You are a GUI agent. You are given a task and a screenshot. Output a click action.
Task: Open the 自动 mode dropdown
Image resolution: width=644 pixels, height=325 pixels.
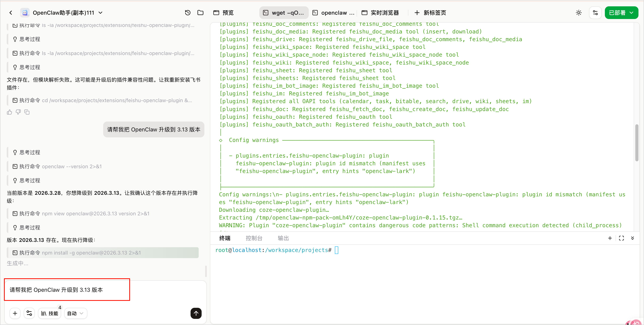tap(76, 313)
